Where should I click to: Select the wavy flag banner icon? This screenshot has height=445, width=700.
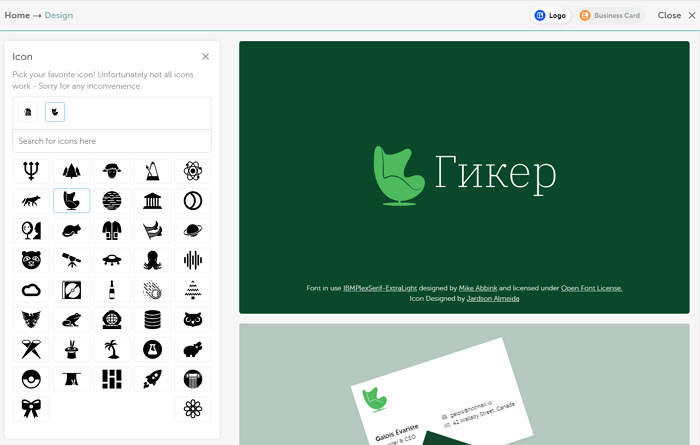pyautogui.click(x=152, y=230)
